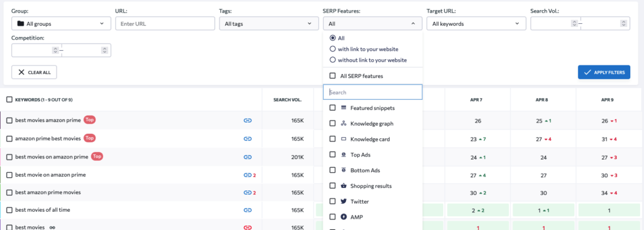
Task: Click the Enter URL input field
Action: click(165, 23)
